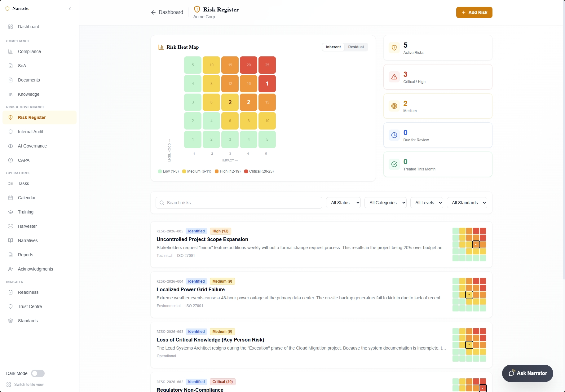Open the Readiness section under Insights

(28, 292)
